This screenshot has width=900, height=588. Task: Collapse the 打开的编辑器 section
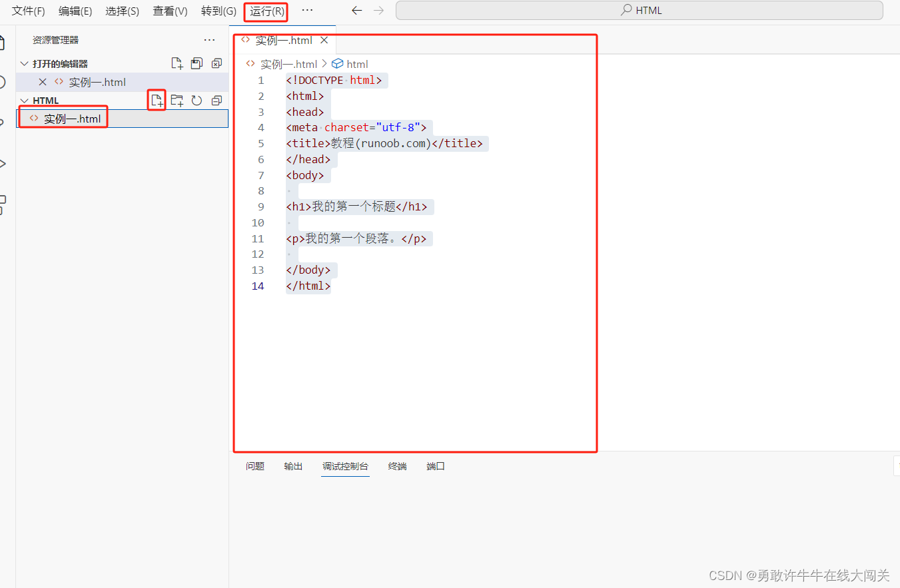click(x=25, y=64)
